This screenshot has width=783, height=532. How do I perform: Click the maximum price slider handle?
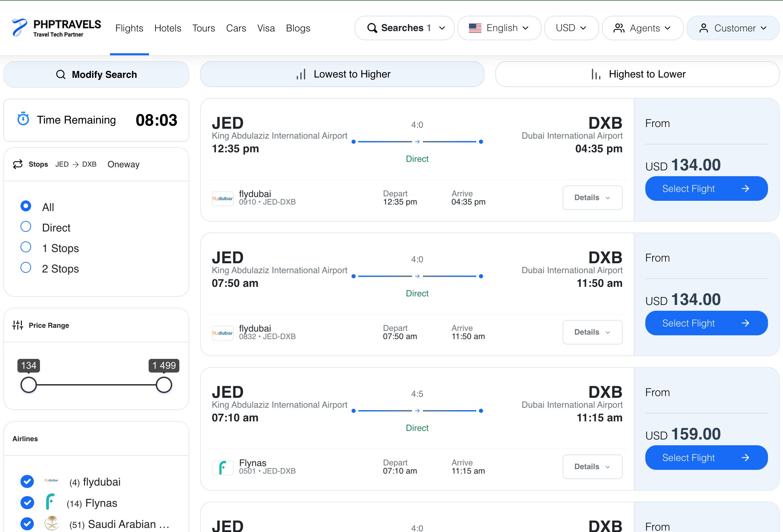click(164, 385)
